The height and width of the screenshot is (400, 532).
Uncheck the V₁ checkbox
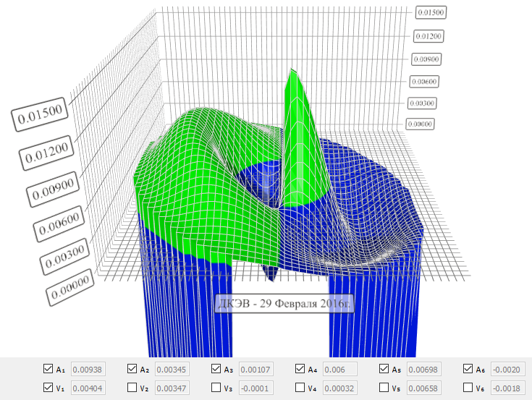click(x=48, y=388)
